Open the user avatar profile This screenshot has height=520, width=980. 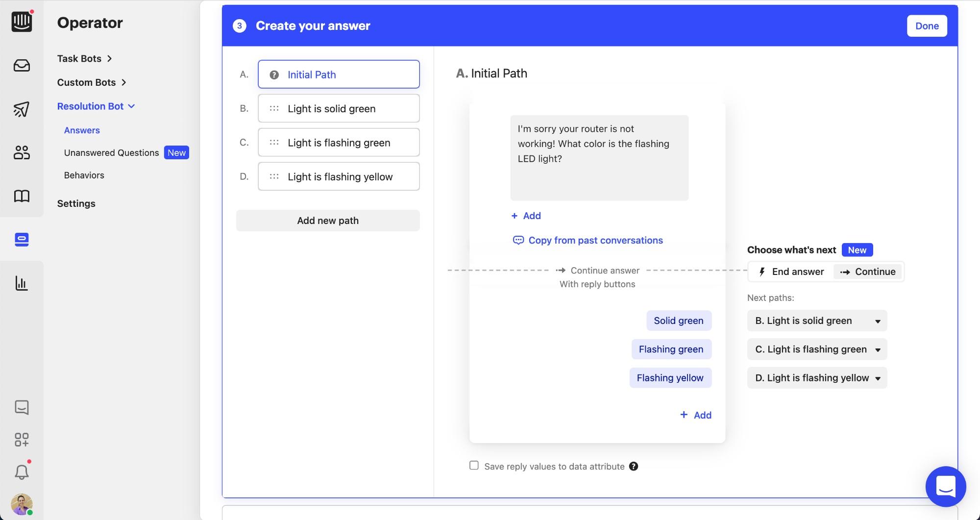pyautogui.click(x=22, y=504)
